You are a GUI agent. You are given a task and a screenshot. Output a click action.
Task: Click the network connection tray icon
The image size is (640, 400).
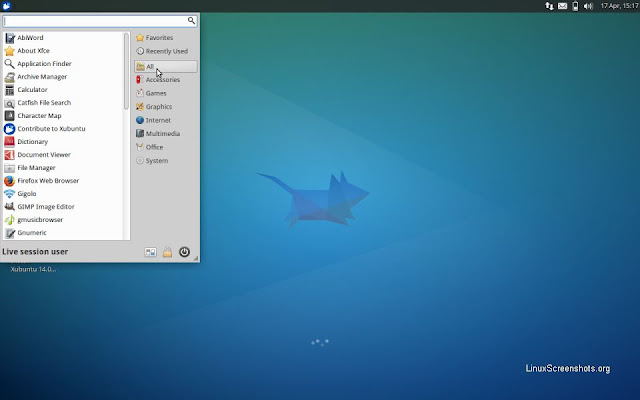[x=549, y=6]
